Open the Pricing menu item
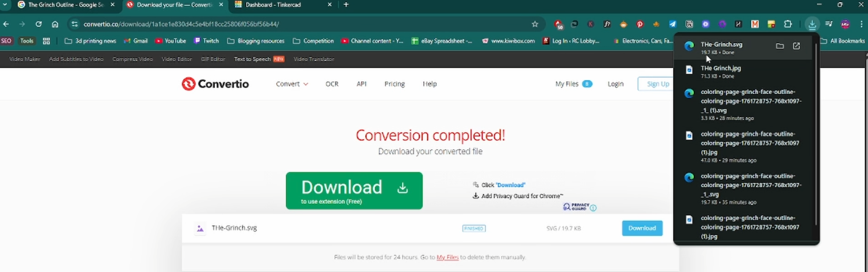Image resolution: width=868 pixels, height=272 pixels. click(x=394, y=84)
